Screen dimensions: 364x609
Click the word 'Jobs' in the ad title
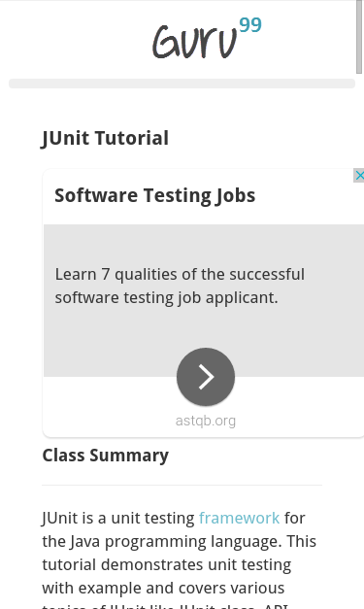tap(234, 195)
